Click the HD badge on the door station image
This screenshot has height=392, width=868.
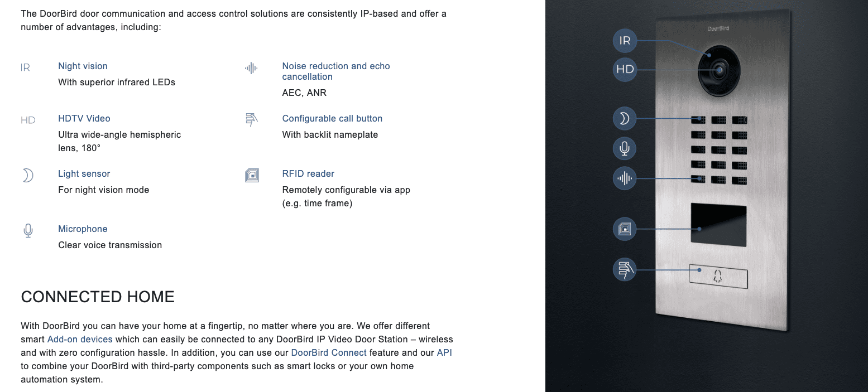[625, 70]
